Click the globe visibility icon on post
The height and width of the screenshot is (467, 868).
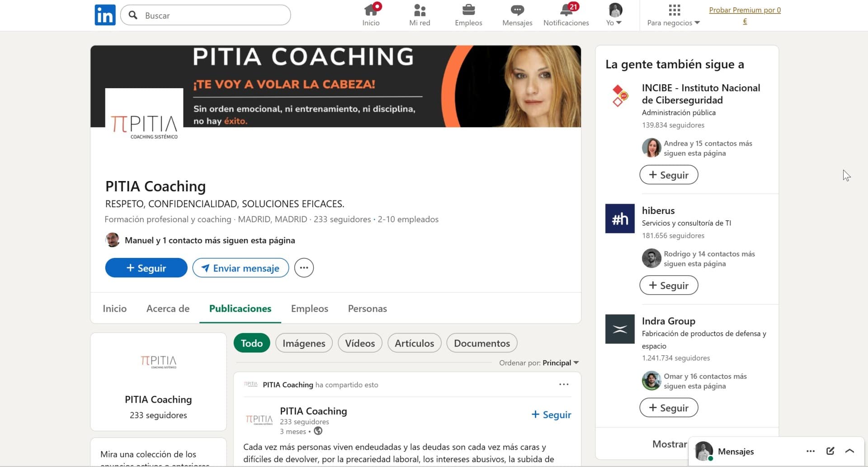point(318,431)
